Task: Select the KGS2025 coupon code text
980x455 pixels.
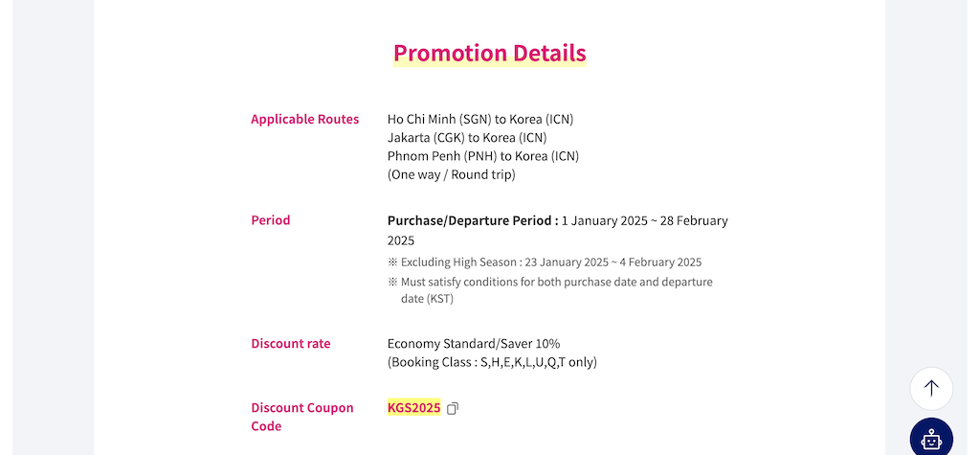Action: [x=413, y=408]
